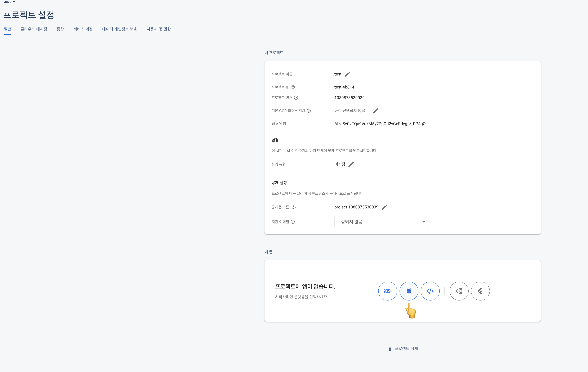Switch to 클라우드 메시징 tab
The image size is (588, 372).
coord(34,29)
